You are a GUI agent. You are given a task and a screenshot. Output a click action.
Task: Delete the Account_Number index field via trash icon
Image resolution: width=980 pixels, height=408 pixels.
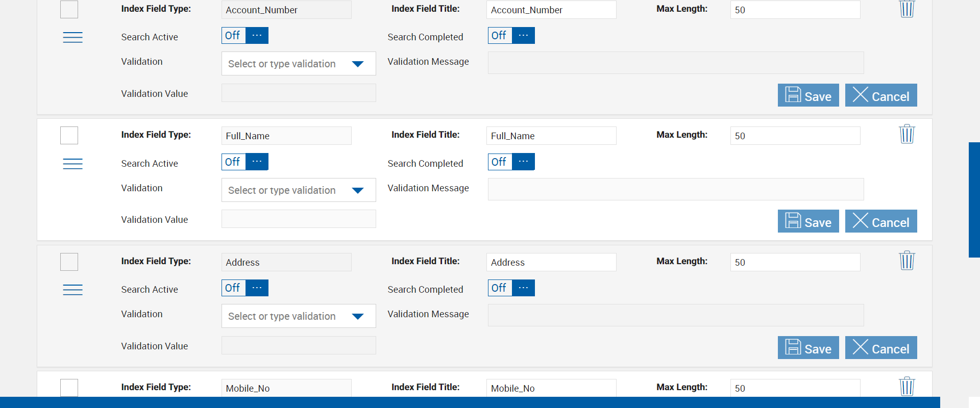point(906,9)
